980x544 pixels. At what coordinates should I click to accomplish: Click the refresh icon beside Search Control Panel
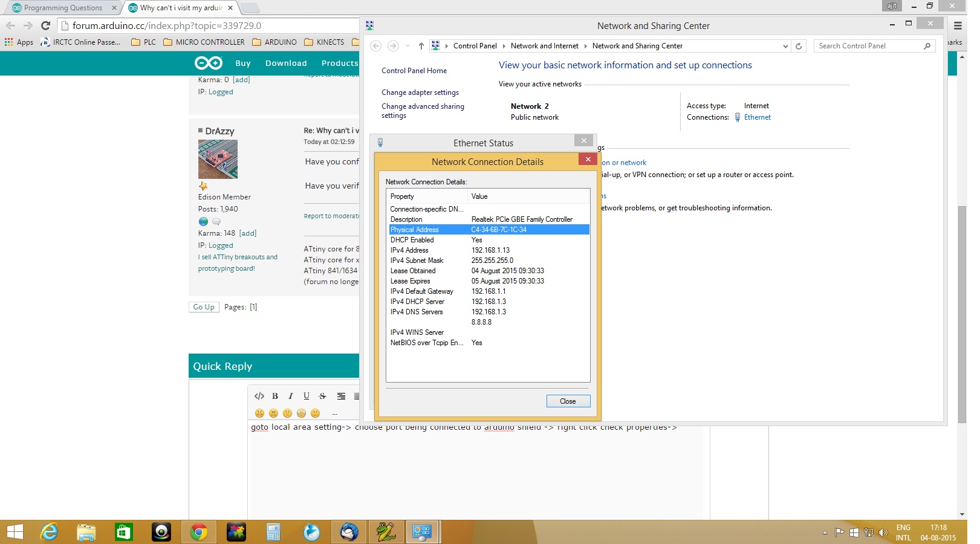[799, 45]
